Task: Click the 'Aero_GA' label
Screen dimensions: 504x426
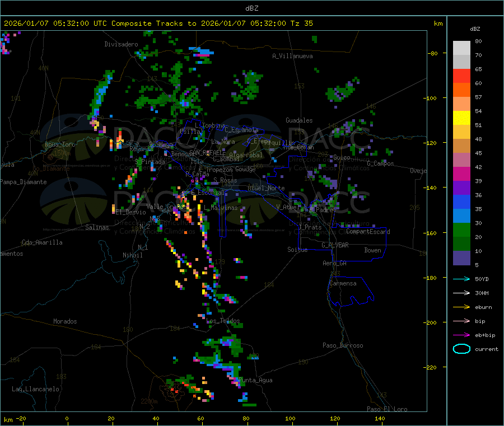Action: coord(335,263)
